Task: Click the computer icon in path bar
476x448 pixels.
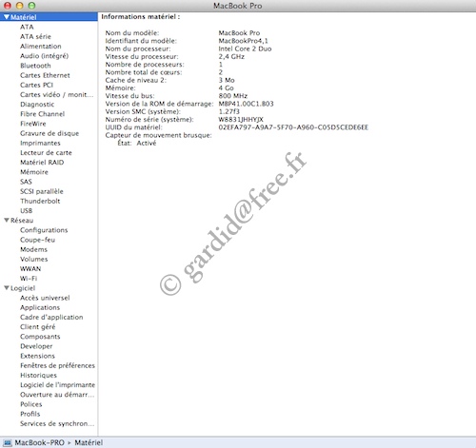Action: 8,442
